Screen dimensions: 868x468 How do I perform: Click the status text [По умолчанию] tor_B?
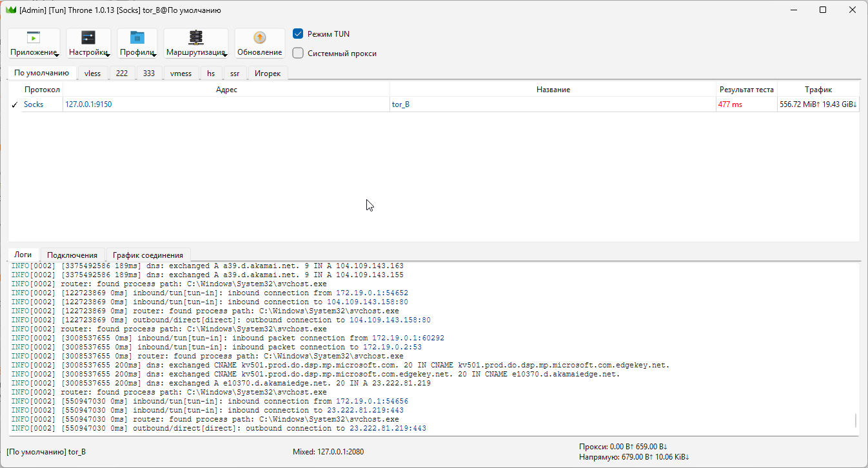pos(46,452)
